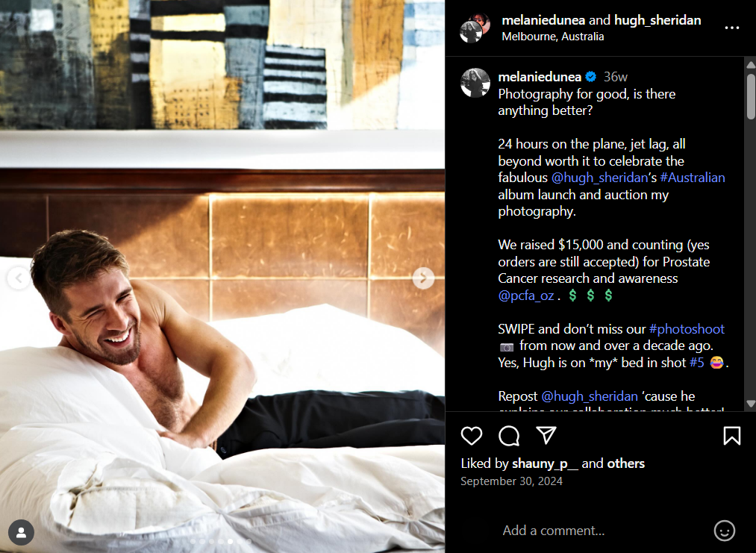Viewport: 756px width, 553px height.
Task: Open comments via the speech bubble icon
Action: click(509, 436)
